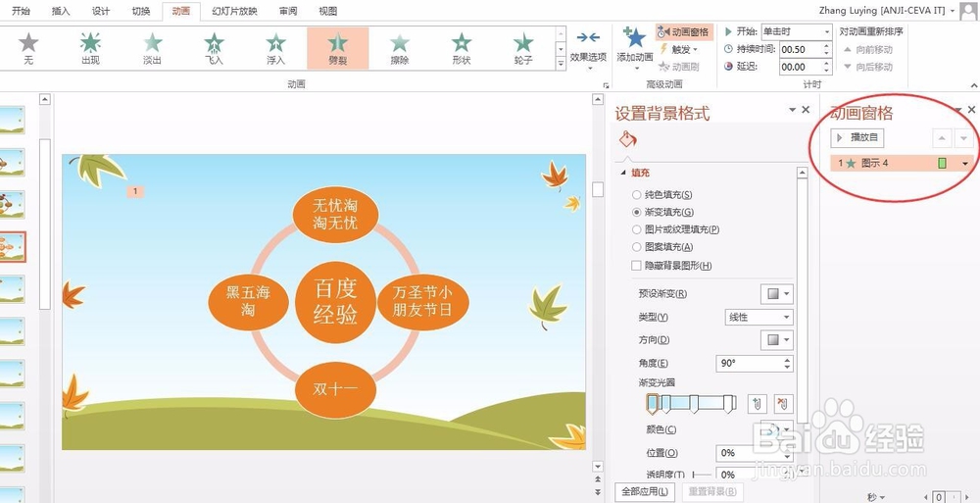Select the 无 (None) animation effect
The height and width of the screenshot is (503, 980).
coord(28,48)
